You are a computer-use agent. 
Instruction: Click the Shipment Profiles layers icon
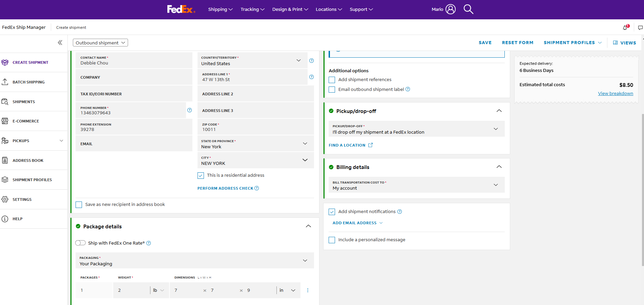click(x=5, y=179)
